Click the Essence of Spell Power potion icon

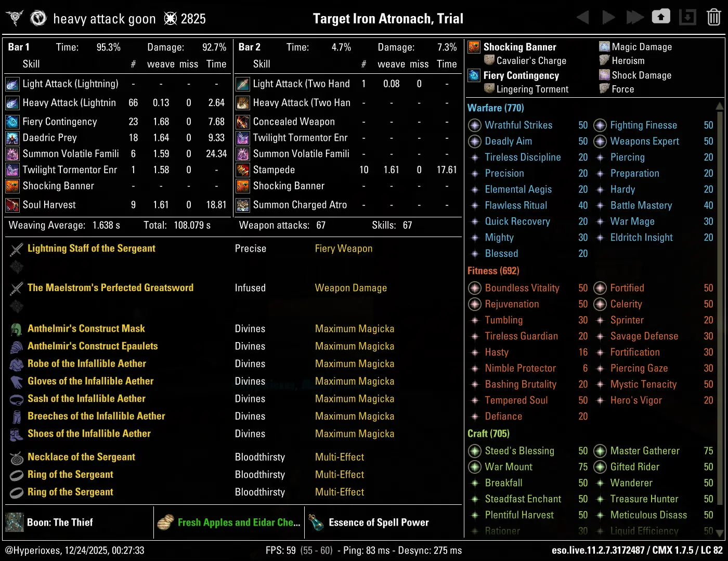316,523
